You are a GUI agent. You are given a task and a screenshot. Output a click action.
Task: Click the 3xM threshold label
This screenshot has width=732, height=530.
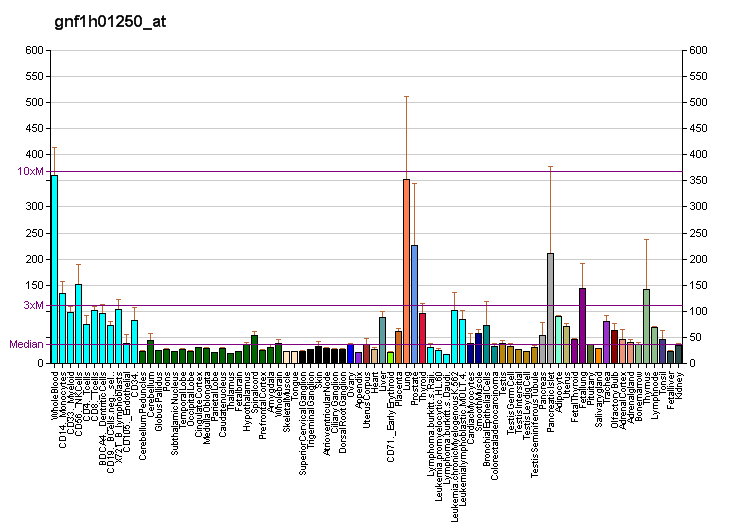[34, 306]
